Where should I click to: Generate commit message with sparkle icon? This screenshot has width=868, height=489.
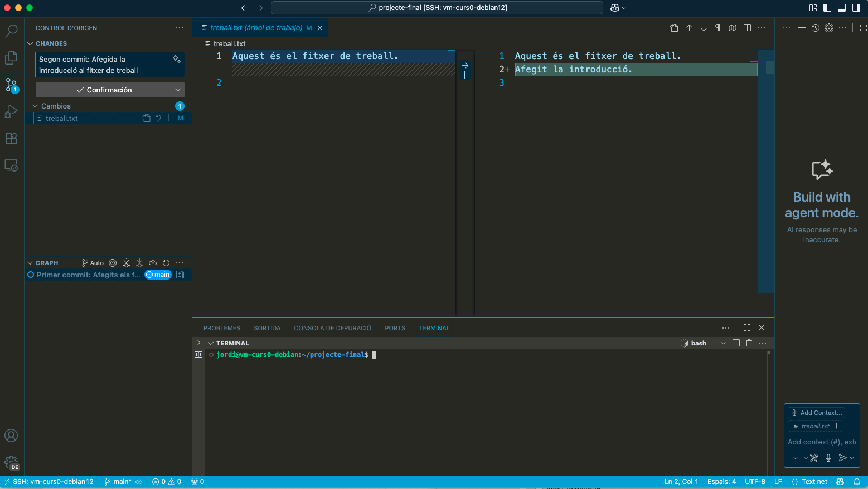tap(177, 59)
